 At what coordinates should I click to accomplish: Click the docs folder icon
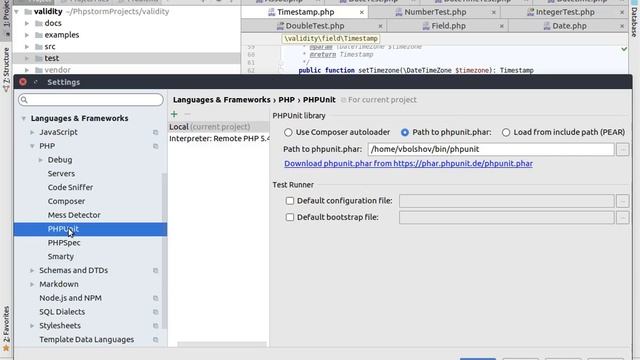(x=39, y=23)
